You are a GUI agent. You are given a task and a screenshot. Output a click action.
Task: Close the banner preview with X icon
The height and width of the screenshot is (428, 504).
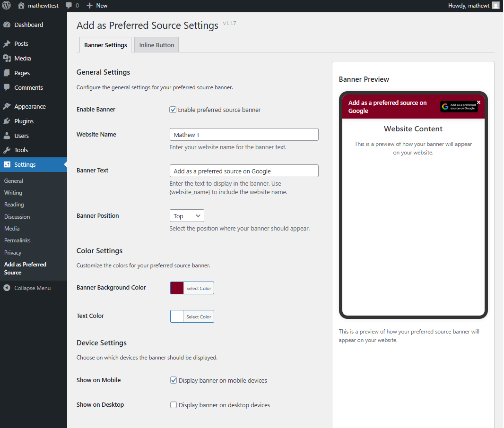pos(478,102)
